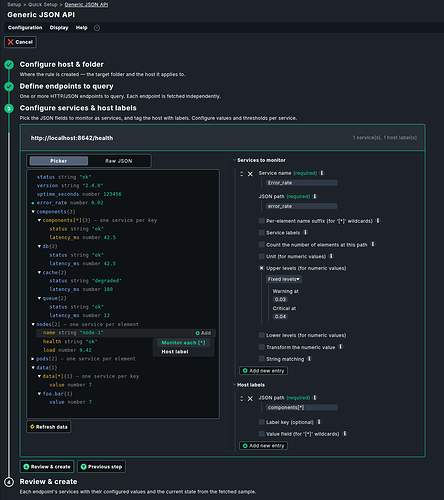Switch to the Raw JSON tab
Image resolution: width=444 pixels, height=500 pixels.
coord(119,161)
